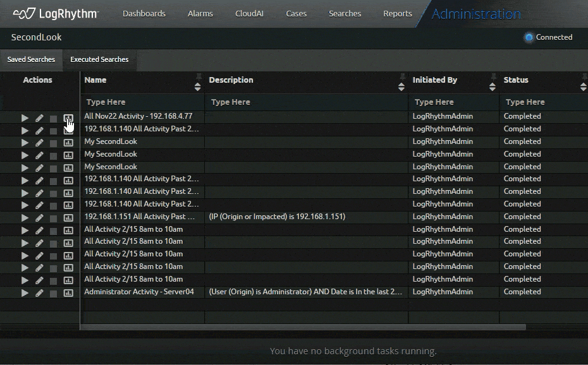The height and width of the screenshot is (365, 588).
Task: Open the Administration page
Action: pyautogui.click(x=475, y=13)
